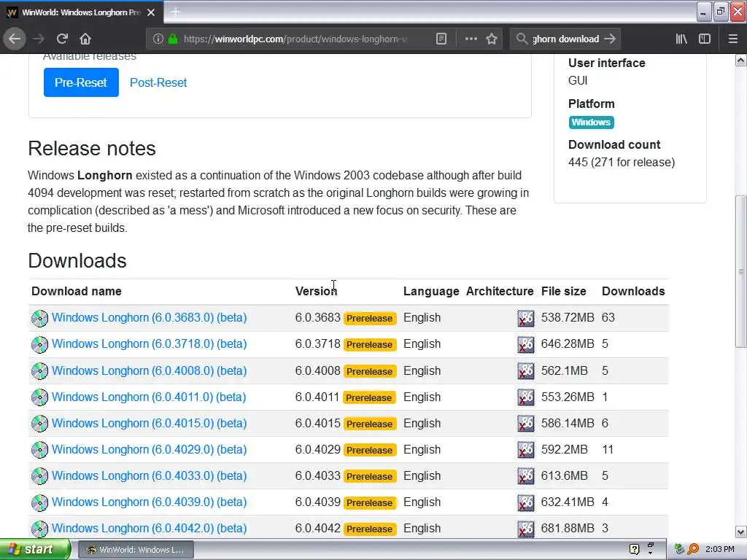Viewport: 747px width, 560px height.
Task: Open Windows Longhorn (6.0.4039.0) download link
Action: pyautogui.click(x=149, y=502)
